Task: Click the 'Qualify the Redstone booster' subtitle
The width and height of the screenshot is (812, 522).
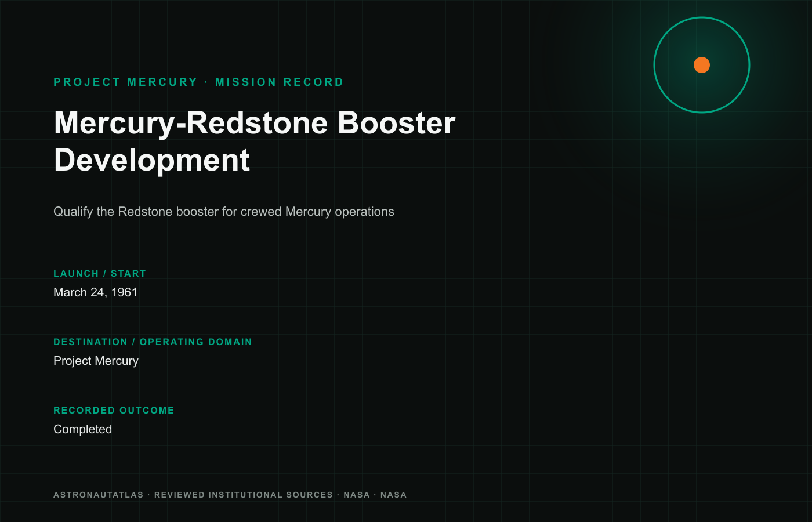Action: (224, 212)
